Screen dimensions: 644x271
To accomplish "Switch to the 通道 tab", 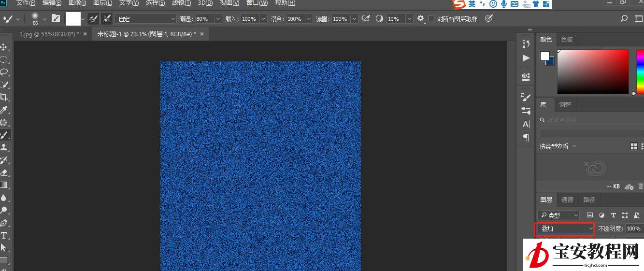I will pyautogui.click(x=567, y=200).
